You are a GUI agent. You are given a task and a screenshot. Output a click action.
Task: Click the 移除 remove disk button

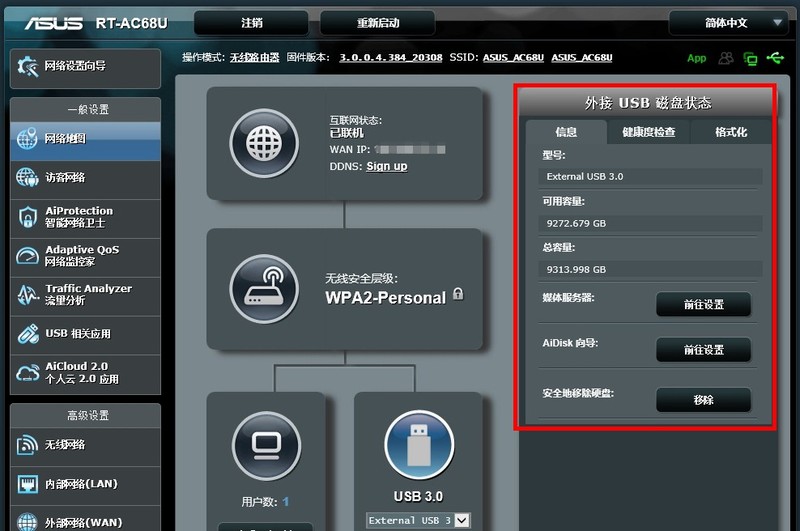(704, 400)
